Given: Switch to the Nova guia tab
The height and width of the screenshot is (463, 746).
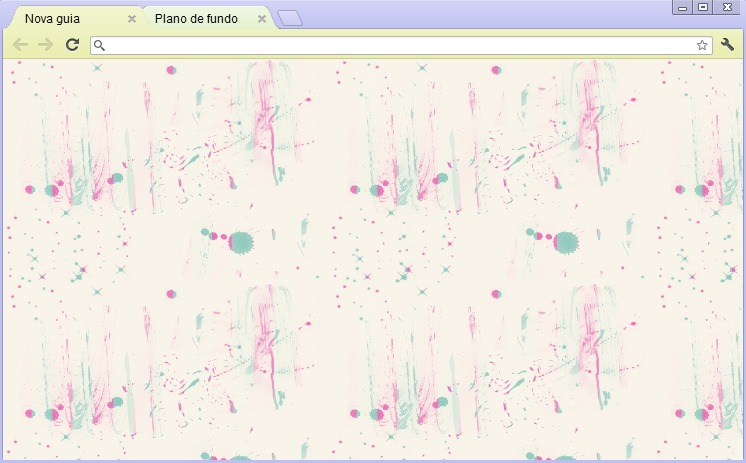Looking at the screenshot, I should (x=76, y=19).
